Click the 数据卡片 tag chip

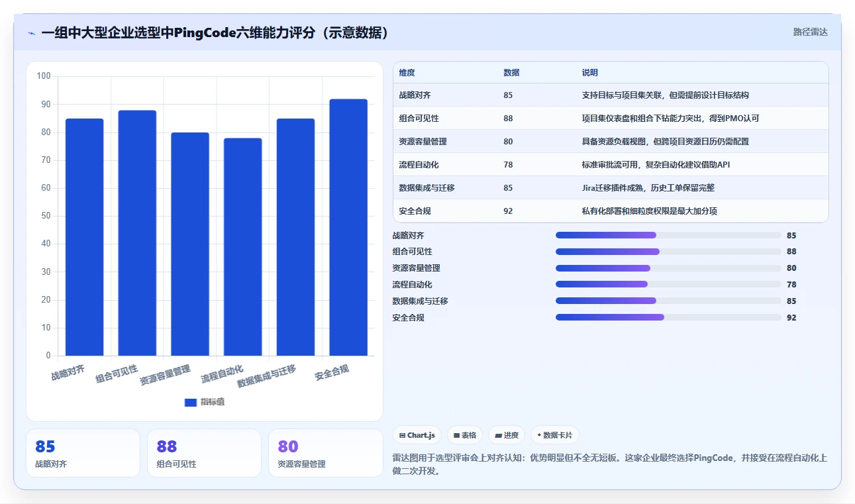tap(555, 435)
